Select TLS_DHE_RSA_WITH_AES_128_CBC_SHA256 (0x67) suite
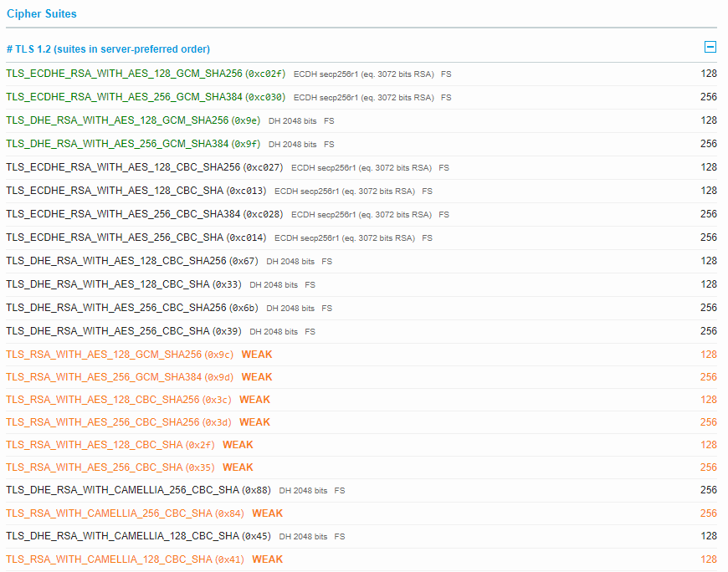Screen dimensions: 728x572 [x=132, y=261]
